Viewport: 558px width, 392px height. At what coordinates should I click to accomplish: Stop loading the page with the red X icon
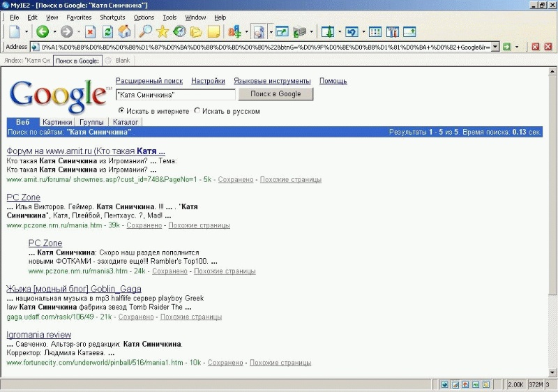pos(91,32)
